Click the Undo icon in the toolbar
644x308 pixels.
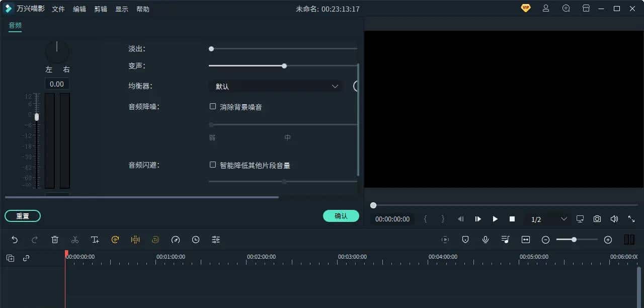pos(15,240)
